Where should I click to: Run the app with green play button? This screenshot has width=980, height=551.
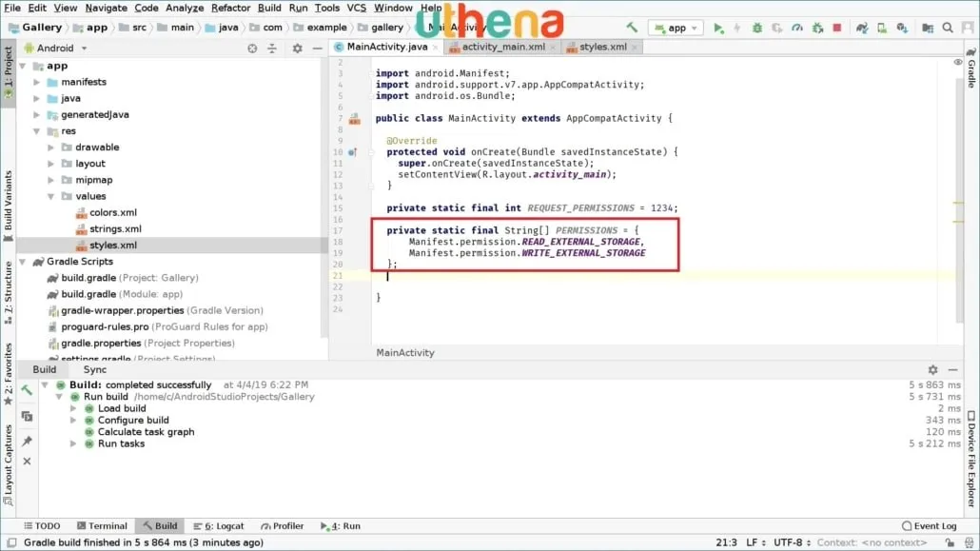coord(718,29)
